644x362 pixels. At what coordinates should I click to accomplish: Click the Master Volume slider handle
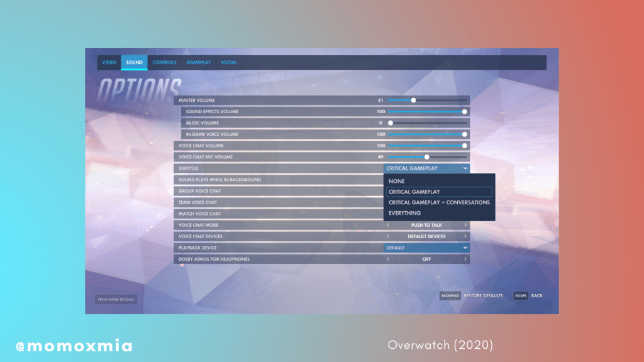click(x=413, y=100)
